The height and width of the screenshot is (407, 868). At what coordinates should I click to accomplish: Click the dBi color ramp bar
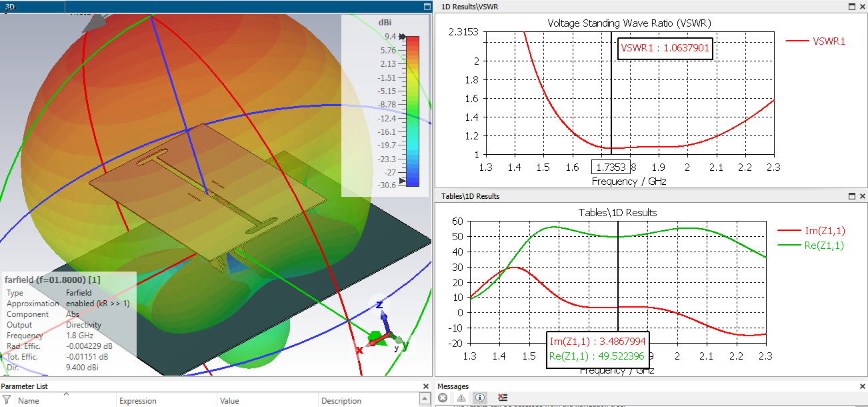pyautogui.click(x=413, y=111)
